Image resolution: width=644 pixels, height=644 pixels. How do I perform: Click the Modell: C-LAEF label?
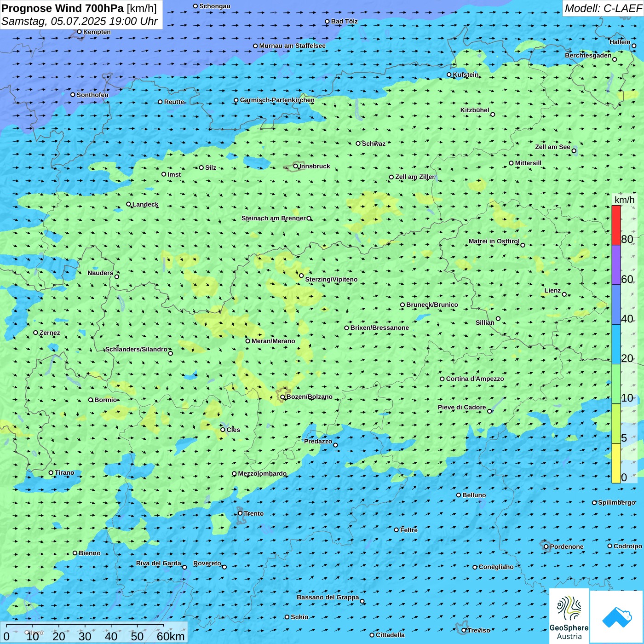[x=603, y=8]
